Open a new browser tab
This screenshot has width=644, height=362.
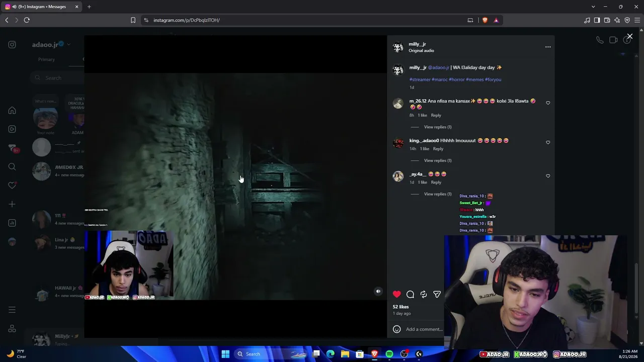click(89, 7)
